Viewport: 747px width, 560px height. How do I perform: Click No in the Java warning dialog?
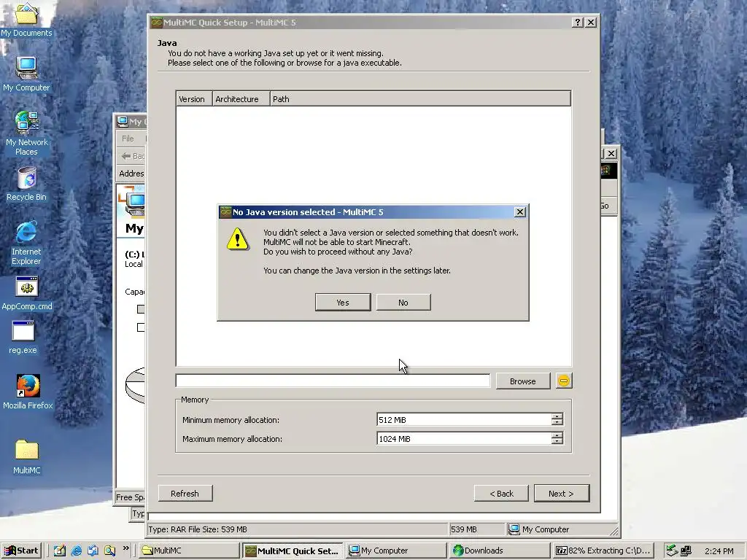click(x=403, y=303)
